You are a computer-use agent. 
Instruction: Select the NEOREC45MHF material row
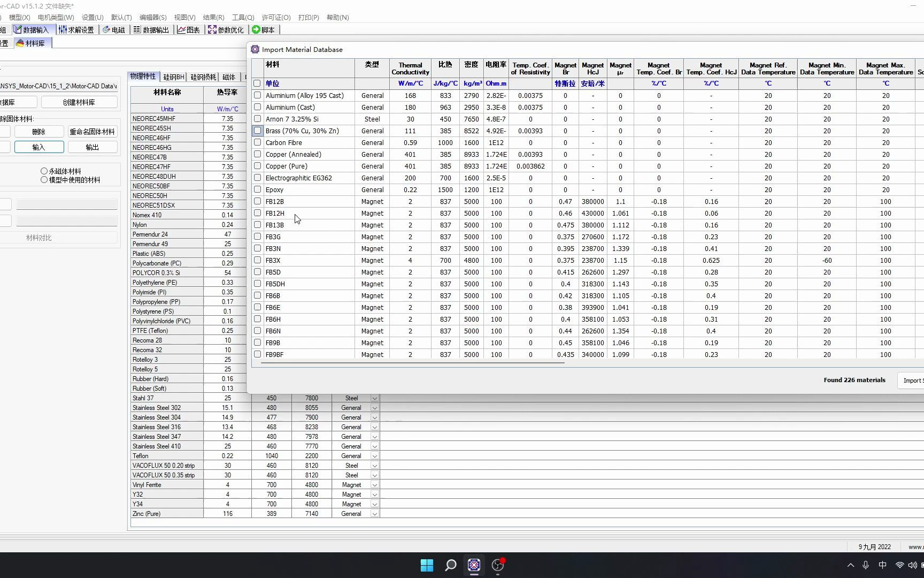click(167, 119)
